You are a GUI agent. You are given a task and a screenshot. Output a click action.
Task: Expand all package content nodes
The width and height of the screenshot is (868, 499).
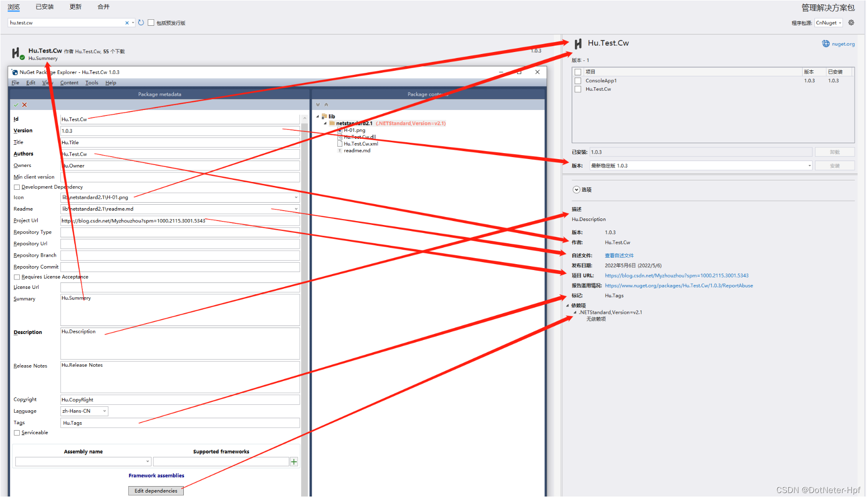tap(318, 105)
